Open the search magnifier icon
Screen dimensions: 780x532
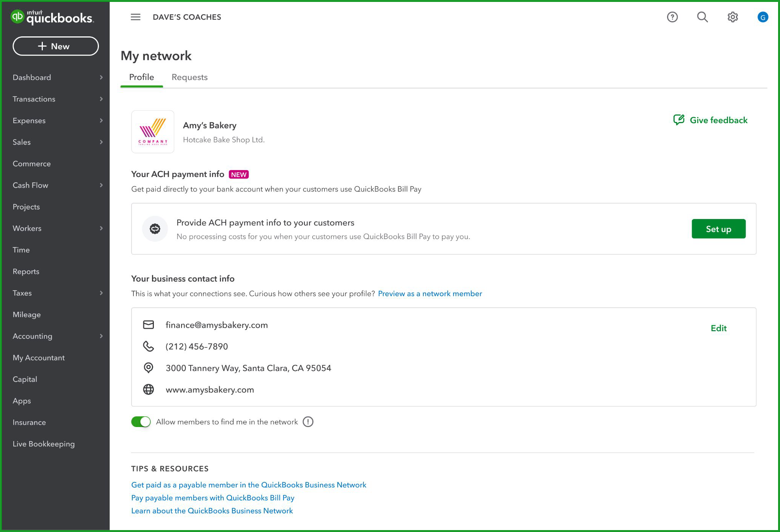point(702,17)
